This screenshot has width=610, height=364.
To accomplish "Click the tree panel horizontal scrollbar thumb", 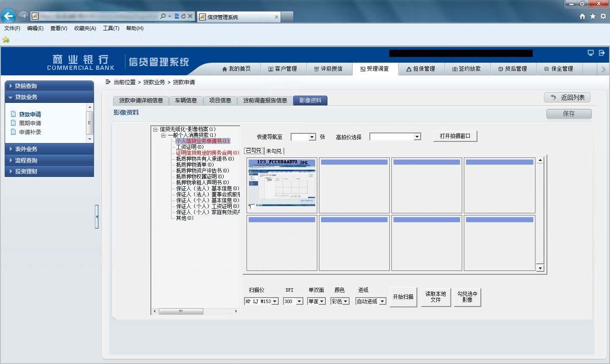I will pos(181,311).
